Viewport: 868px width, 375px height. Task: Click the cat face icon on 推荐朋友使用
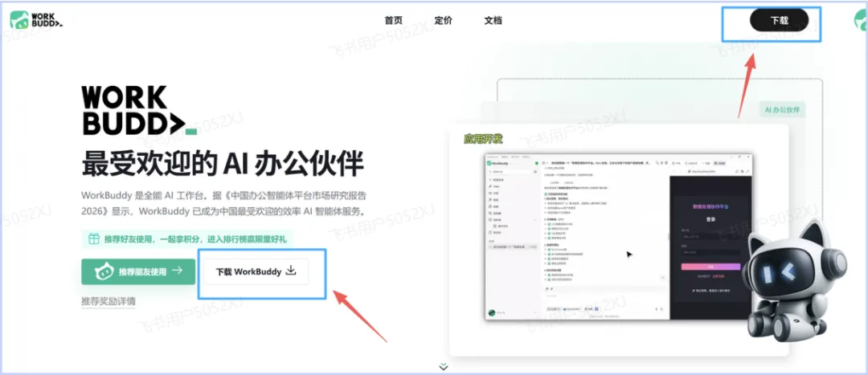pos(104,271)
